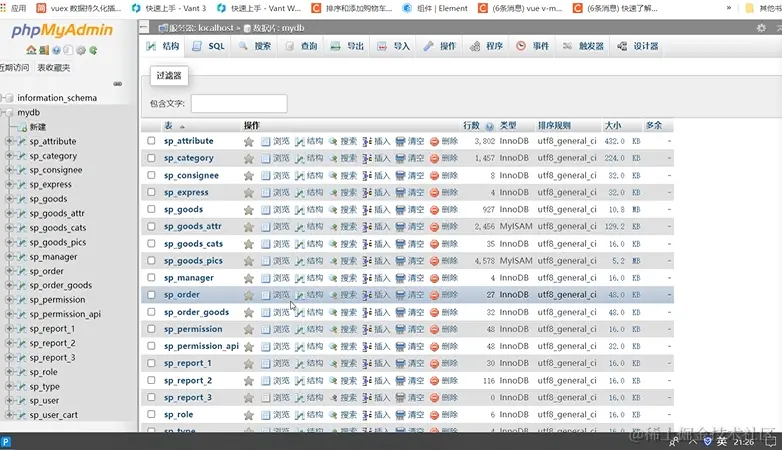Click the phpMyAdmin home icon
Screen dimensions: 782x450
(31, 50)
